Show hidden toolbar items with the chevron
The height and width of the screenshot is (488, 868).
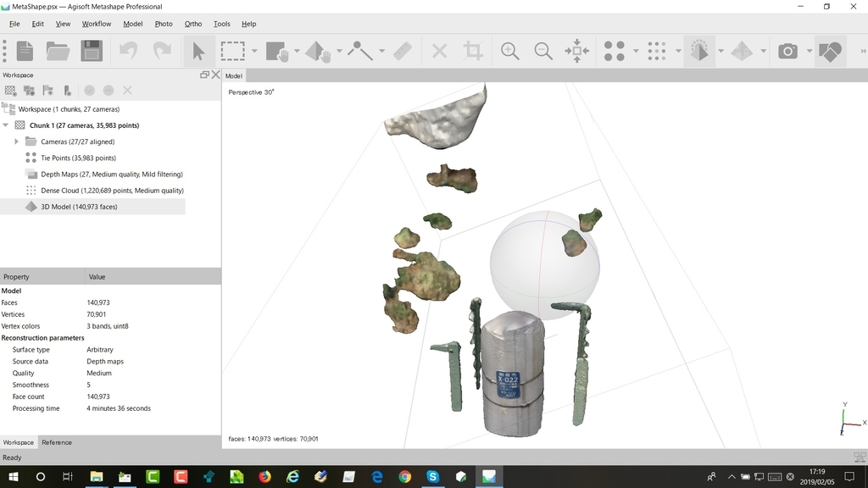[862, 51]
